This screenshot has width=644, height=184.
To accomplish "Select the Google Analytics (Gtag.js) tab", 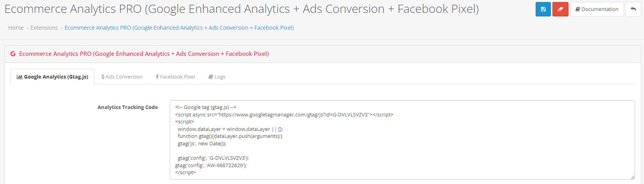I will click(x=52, y=77).
